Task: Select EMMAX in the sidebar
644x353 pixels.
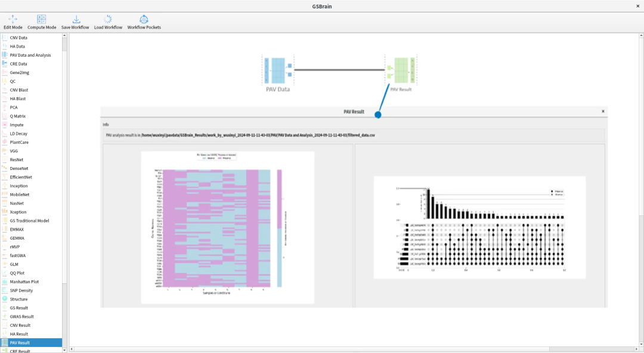Action: click(31, 230)
